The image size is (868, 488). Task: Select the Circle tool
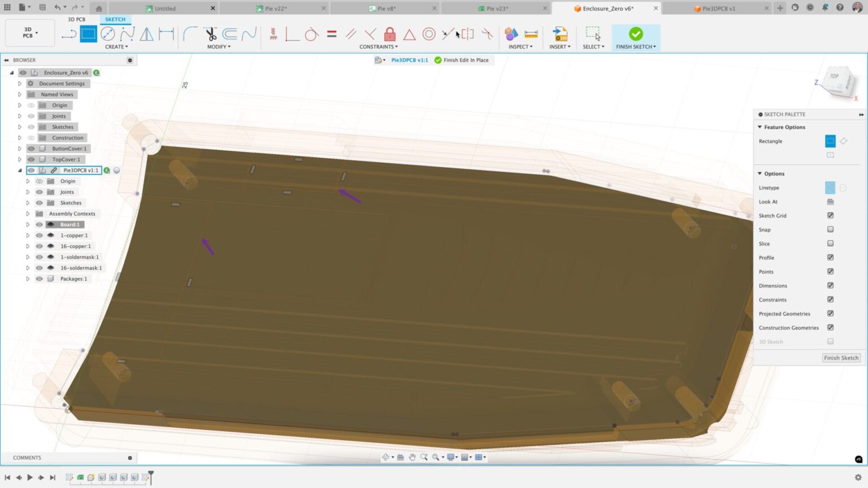point(107,34)
